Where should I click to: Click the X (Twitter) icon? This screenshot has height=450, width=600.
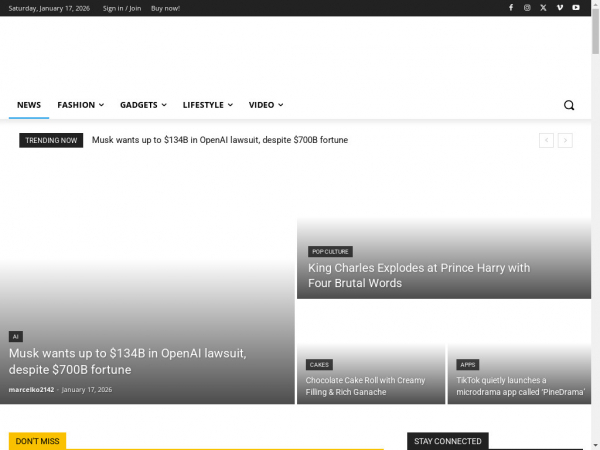(x=543, y=8)
